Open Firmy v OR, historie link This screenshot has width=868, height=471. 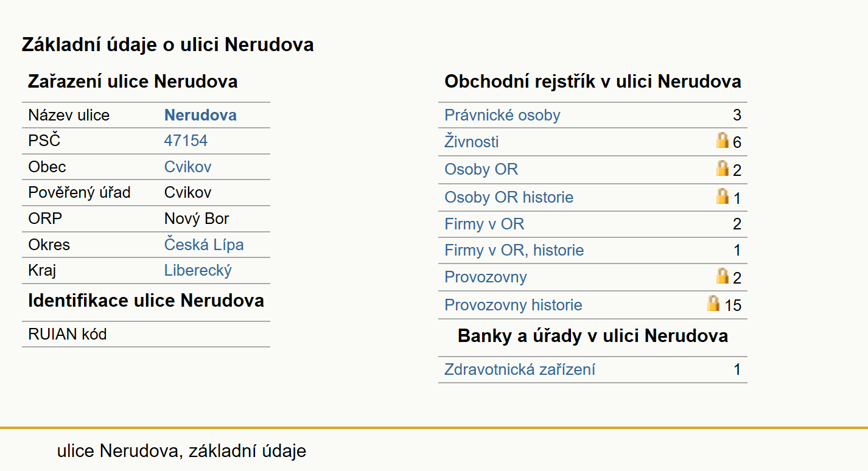pos(514,250)
